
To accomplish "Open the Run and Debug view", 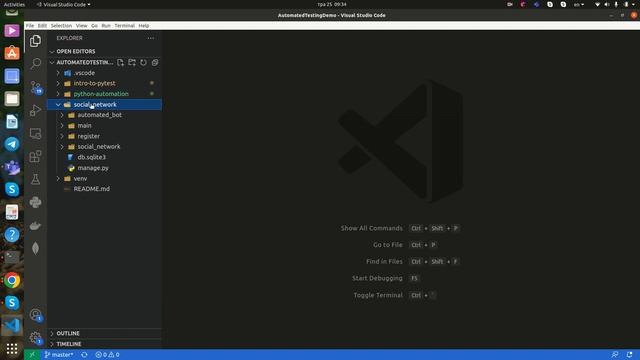I will 36,110.
